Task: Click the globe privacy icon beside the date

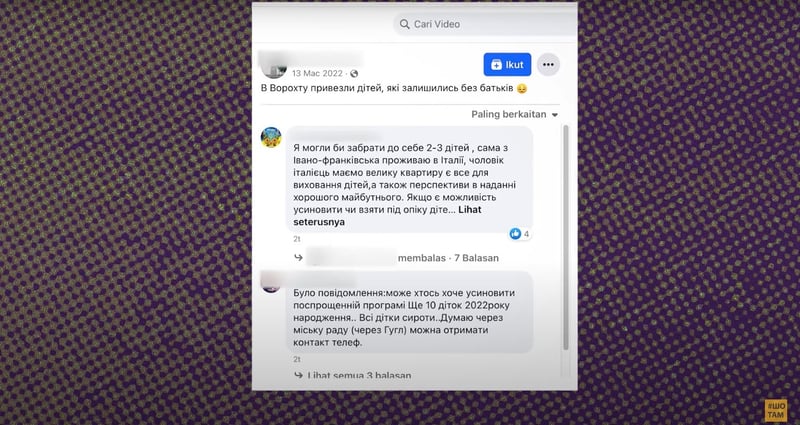Action: pyautogui.click(x=354, y=73)
